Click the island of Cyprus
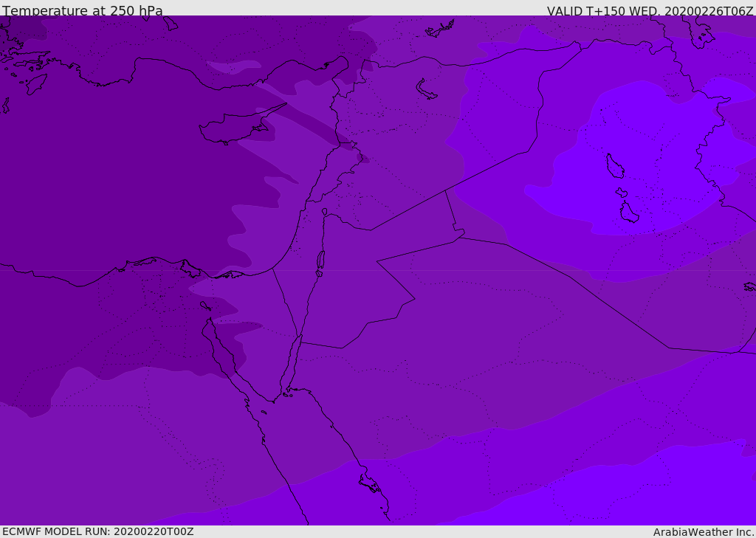 click(236, 127)
